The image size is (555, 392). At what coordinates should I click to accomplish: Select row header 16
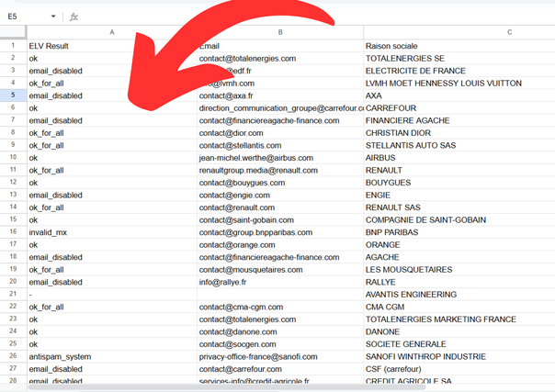click(13, 232)
